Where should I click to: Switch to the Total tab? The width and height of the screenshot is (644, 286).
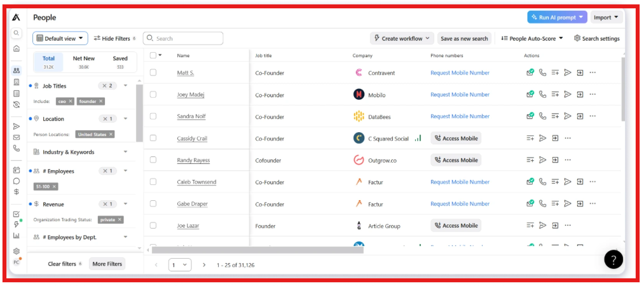48,62
